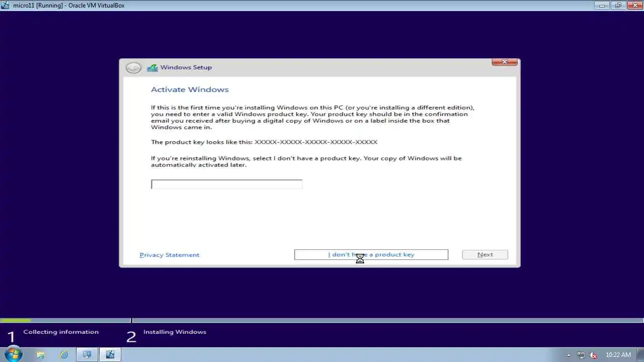This screenshot has width=644, height=362.
Task: Click the back arrow in Windows Setup
Action: pos(133,67)
